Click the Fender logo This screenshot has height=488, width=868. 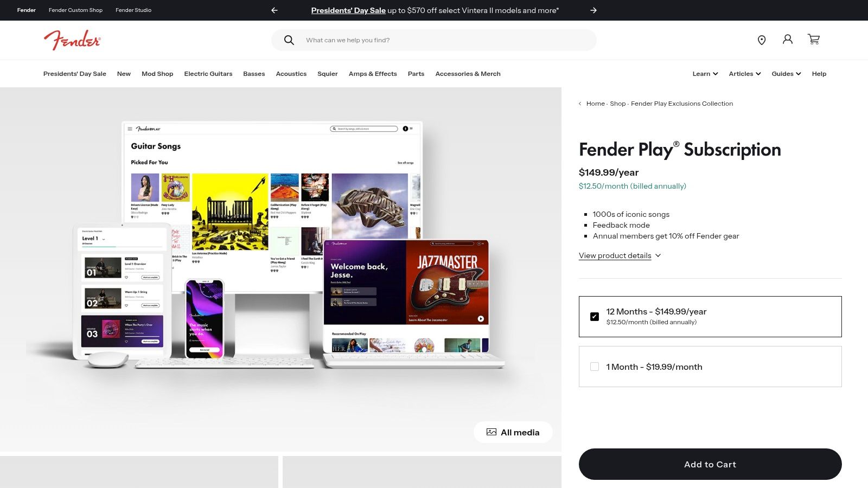click(x=72, y=40)
